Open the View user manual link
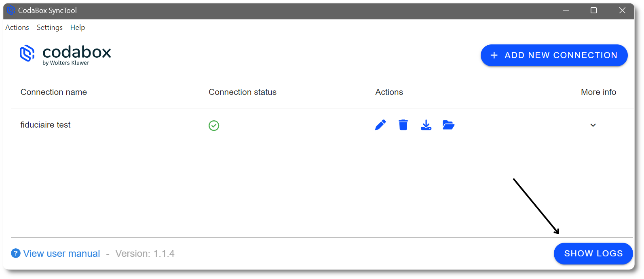 61,254
